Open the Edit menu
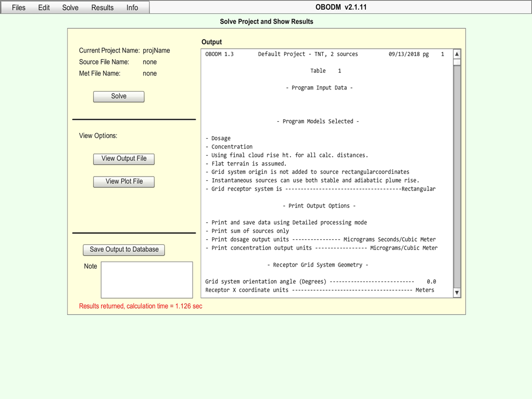 (x=44, y=7)
